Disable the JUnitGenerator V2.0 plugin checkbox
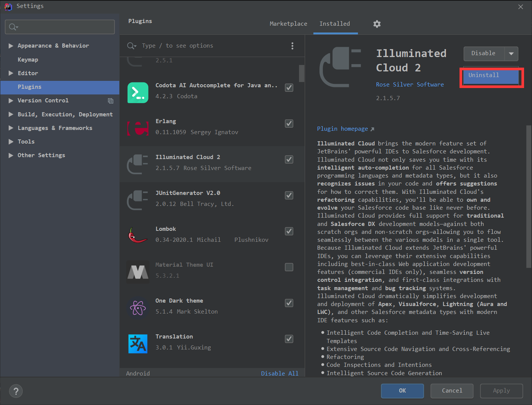 pyautogui.click(x=289, y=195)
